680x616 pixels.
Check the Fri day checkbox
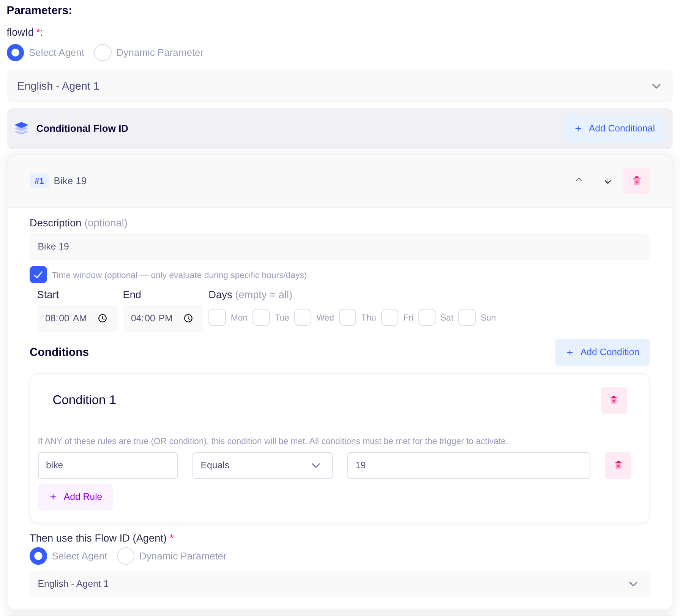[390, 317]
